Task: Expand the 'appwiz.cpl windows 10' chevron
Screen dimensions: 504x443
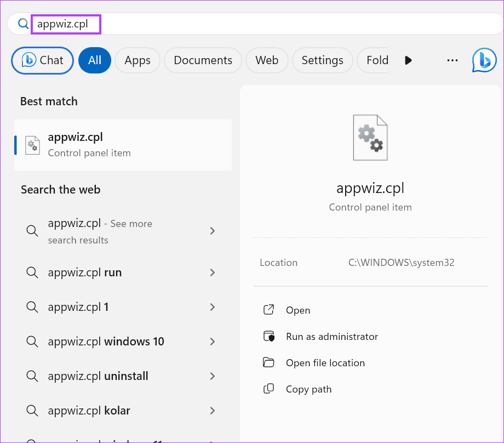Action: point(213,342)
